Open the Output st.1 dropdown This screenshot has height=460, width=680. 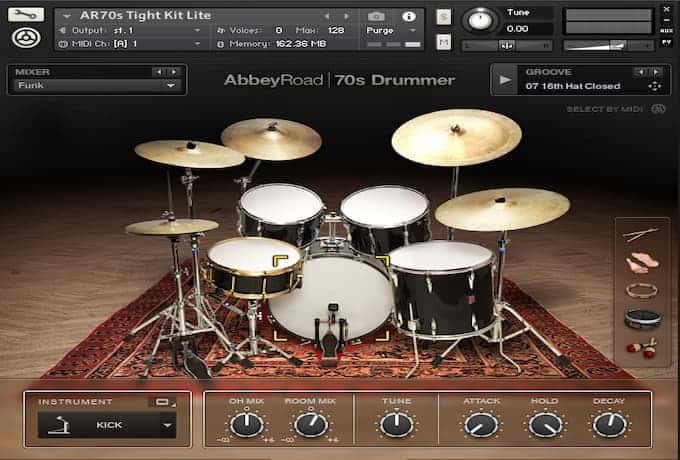[x=197, y=30]
